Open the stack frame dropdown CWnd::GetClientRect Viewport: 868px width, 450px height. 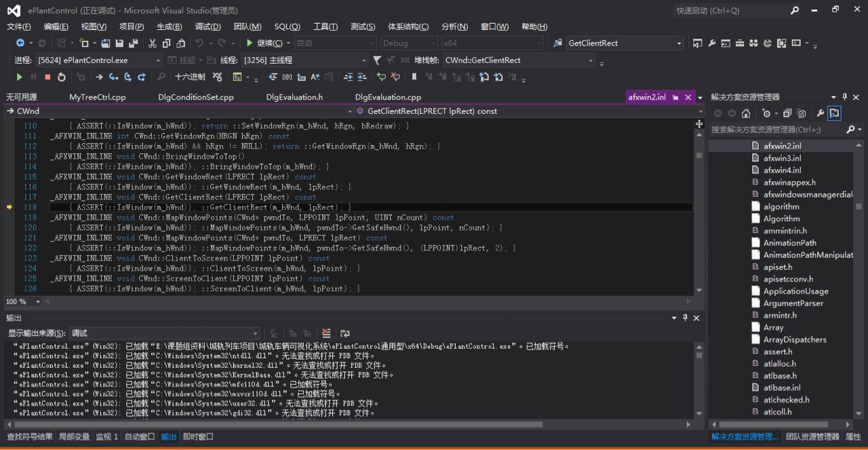click(x=519, y=60)
